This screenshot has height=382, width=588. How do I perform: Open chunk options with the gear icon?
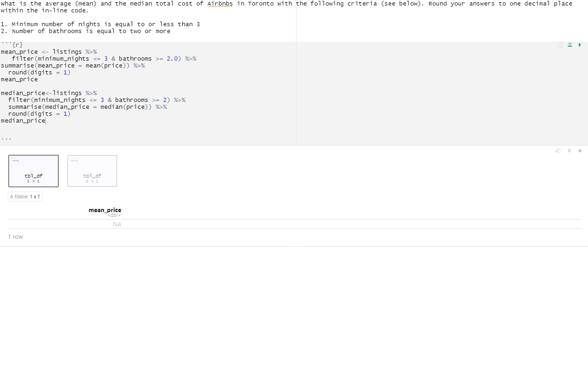coord(560,45)
